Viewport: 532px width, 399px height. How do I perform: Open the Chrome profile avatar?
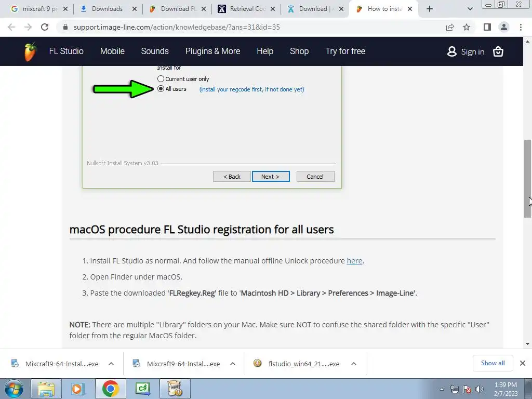[504, 27]
